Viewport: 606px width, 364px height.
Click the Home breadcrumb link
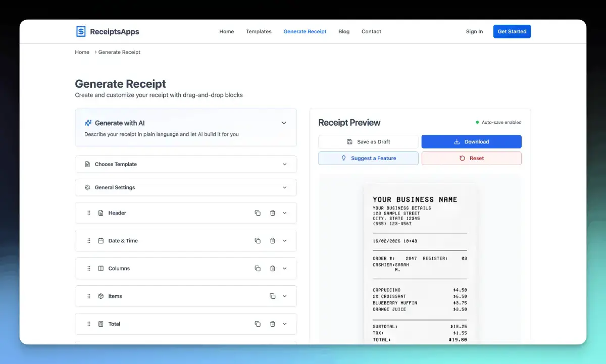(82, 52)
